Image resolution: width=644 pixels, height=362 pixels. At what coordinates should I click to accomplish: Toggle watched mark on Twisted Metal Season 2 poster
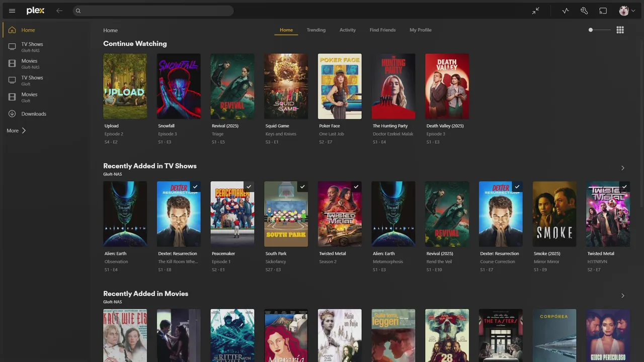(x=356, y=187)
